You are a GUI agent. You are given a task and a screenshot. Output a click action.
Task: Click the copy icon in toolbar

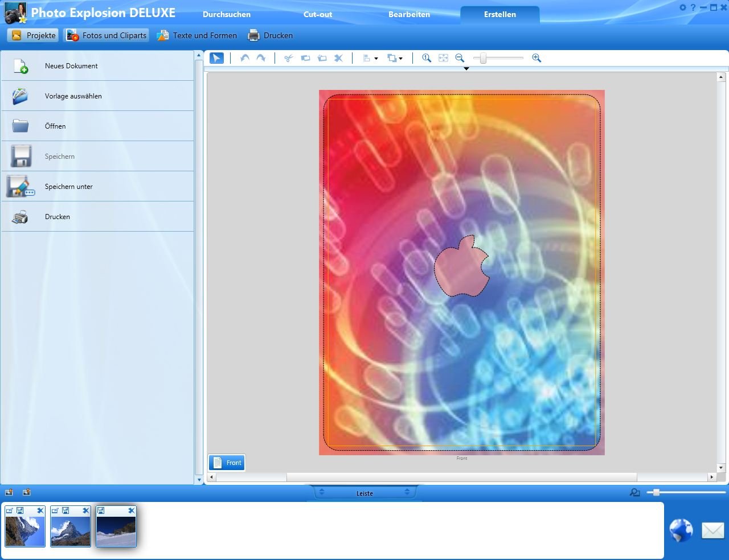305,58
